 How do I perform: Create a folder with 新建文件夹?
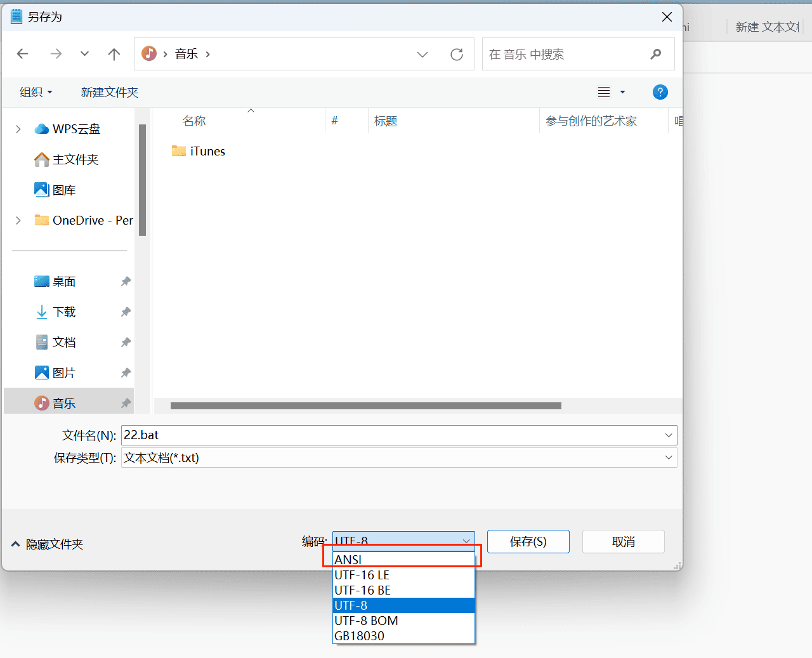109,92
